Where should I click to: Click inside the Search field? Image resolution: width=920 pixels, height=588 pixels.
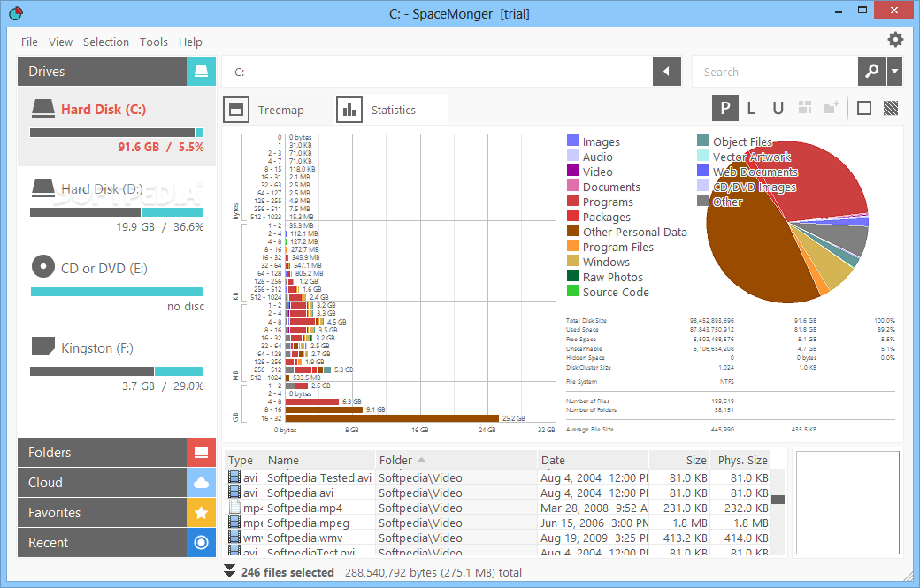point(775,72)
